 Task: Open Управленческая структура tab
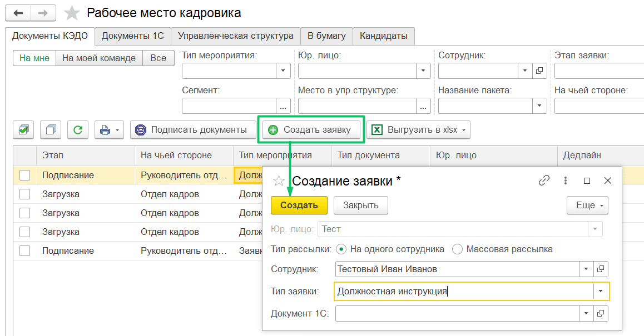[x=236, y=36]
